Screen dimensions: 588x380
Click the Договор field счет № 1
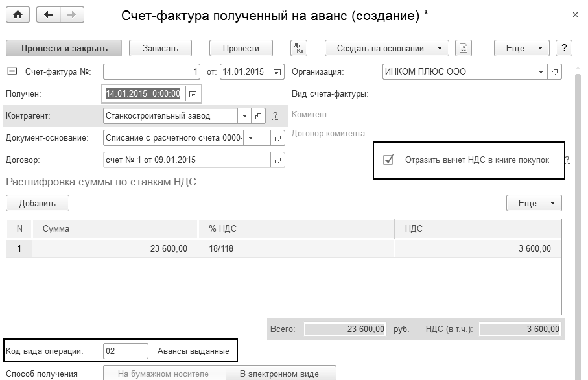pyautogui.click(x=187, y=160)
